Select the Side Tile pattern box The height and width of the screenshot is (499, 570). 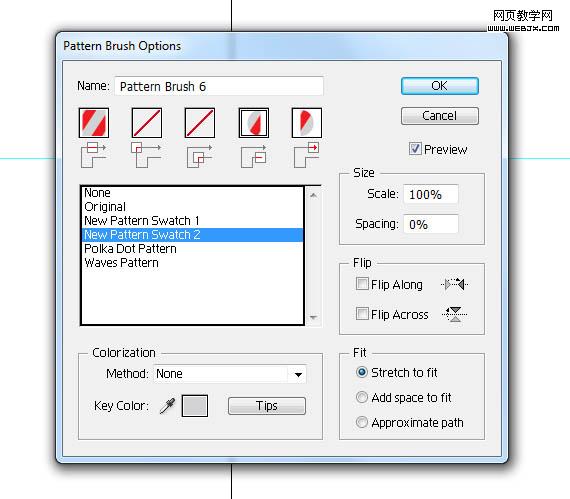tap(94, 123)
